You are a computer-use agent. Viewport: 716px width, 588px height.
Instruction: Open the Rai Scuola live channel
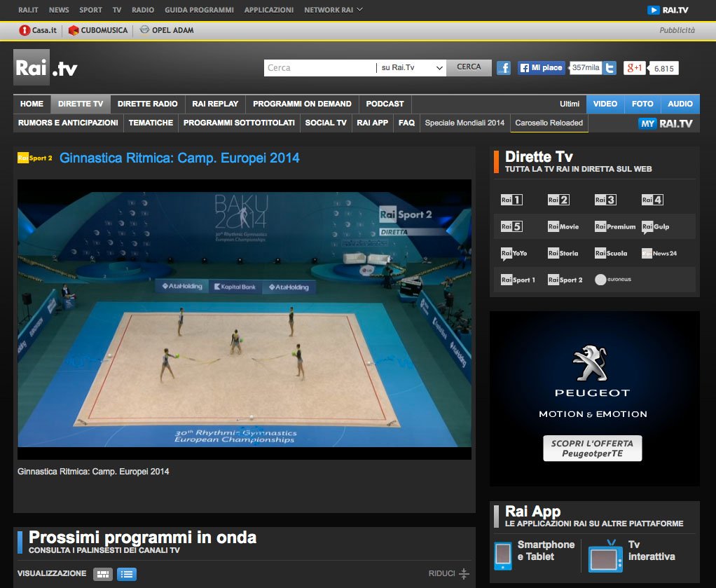pos(611,253)
